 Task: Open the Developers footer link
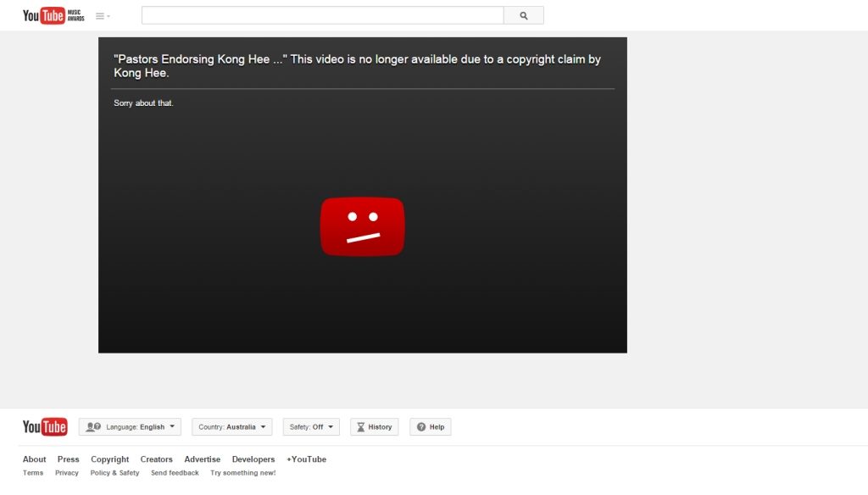253,459
